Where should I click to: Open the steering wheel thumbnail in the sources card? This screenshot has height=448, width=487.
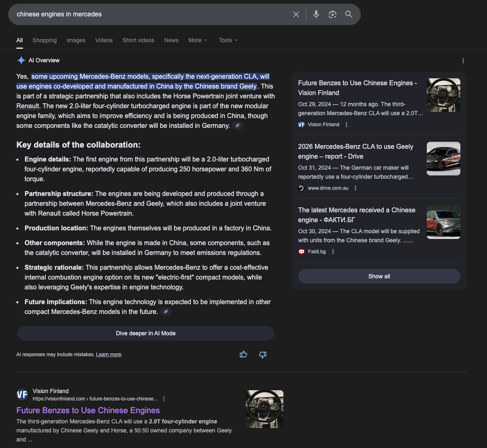pyautogui.click(x=444, y=95)
